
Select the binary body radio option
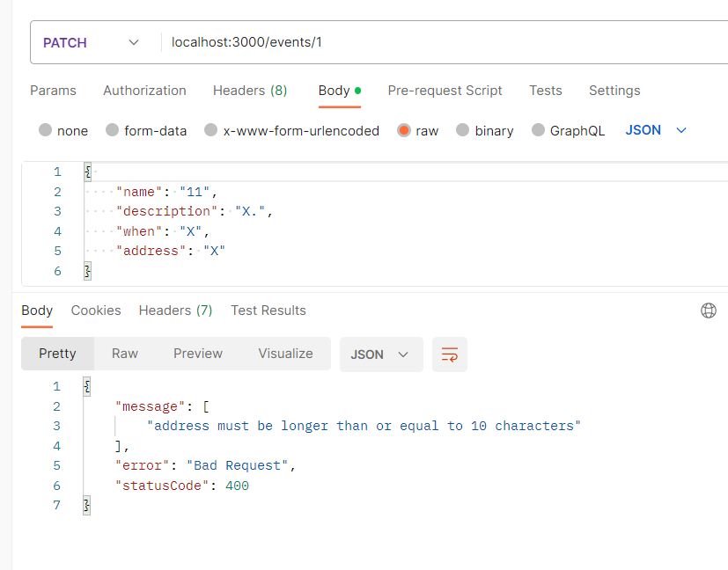463,130
